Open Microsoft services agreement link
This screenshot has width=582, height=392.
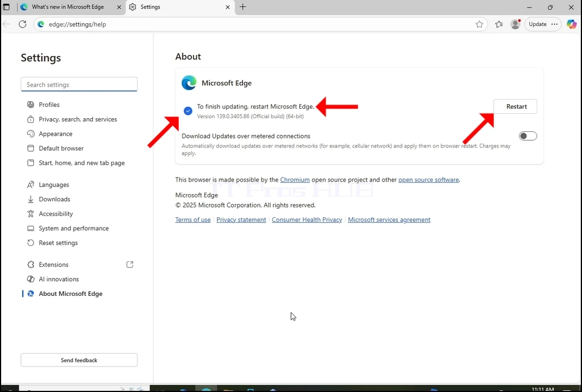[x=389, y=219]
